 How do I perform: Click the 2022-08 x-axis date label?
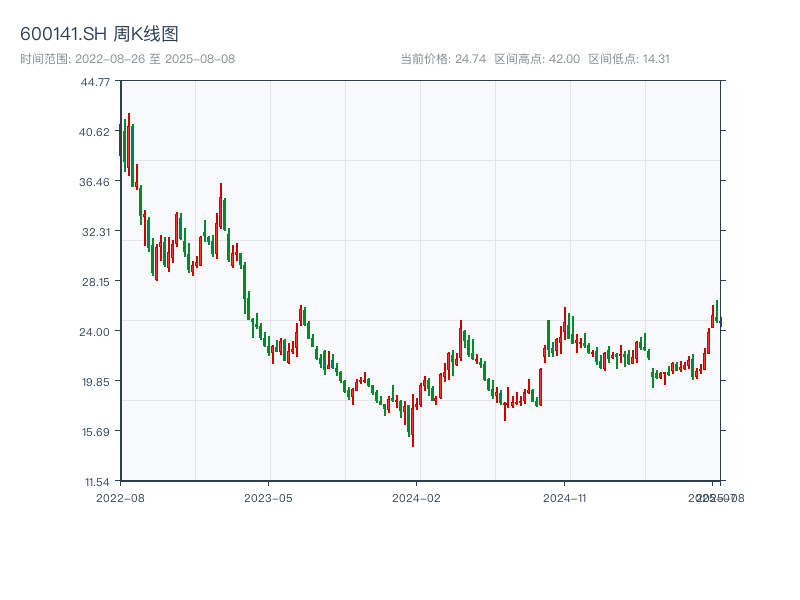120,497
